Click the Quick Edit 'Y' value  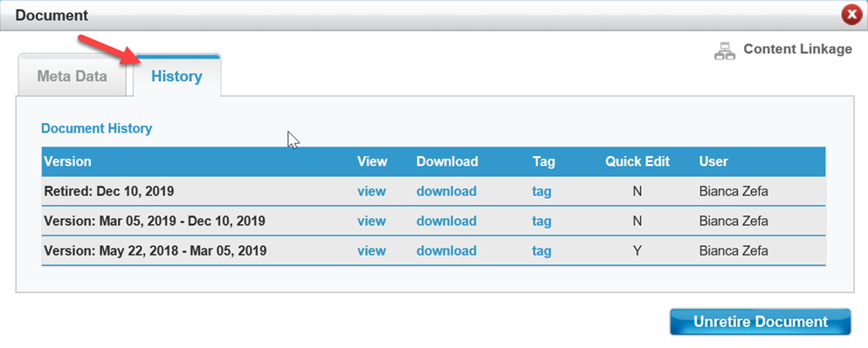[x=637, y=251]
